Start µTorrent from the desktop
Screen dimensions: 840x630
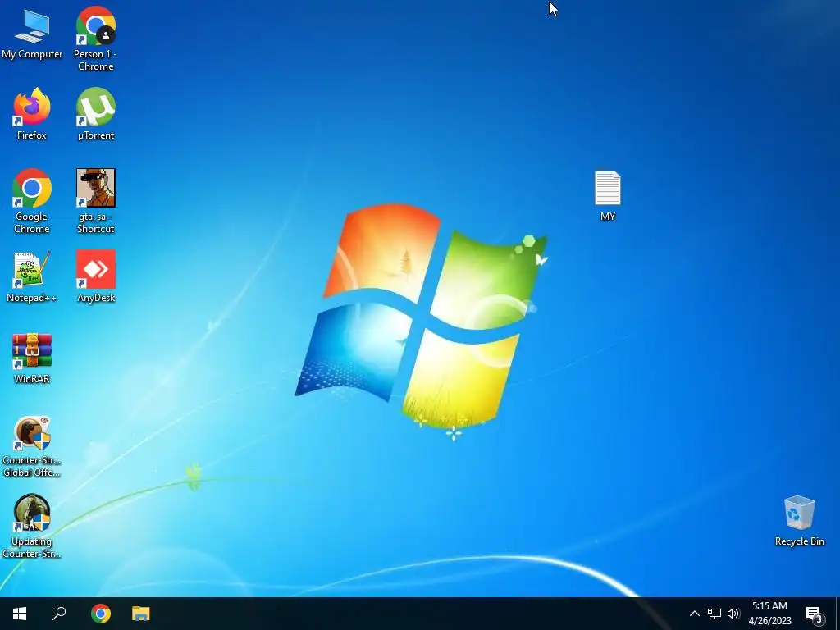95,114
